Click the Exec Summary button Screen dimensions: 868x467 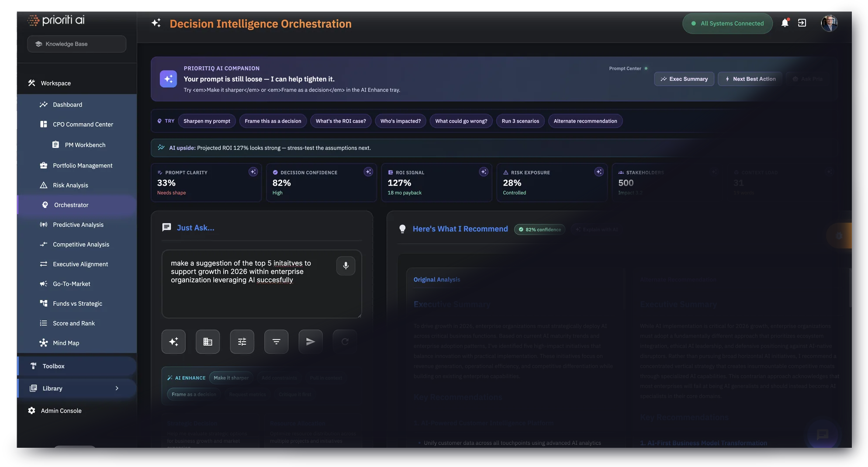click(684, 79)
